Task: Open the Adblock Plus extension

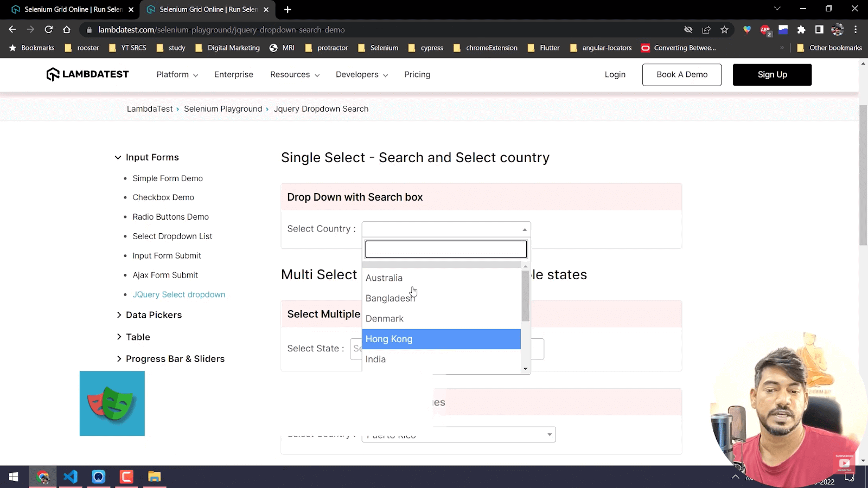Action: point(765,30)
